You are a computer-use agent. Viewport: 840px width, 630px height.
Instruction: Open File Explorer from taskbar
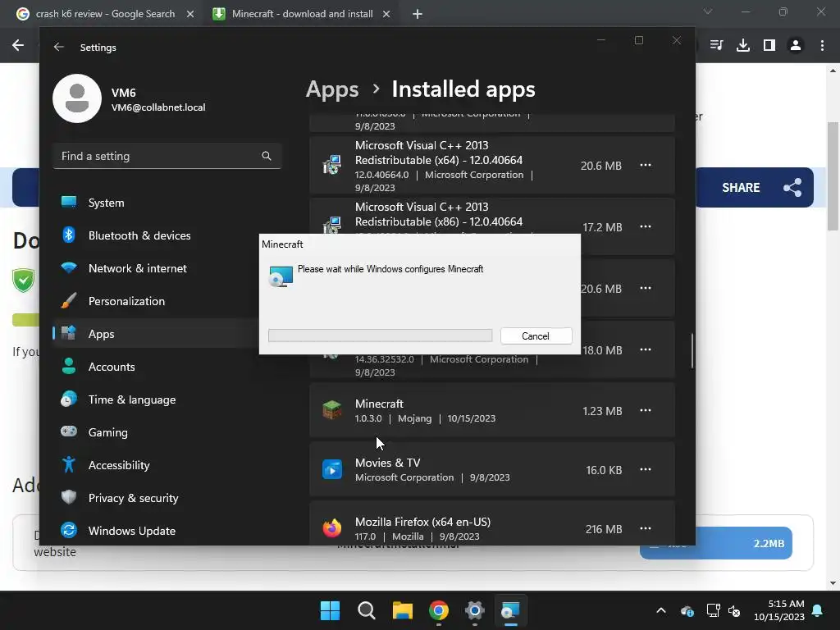click(402, 610)
